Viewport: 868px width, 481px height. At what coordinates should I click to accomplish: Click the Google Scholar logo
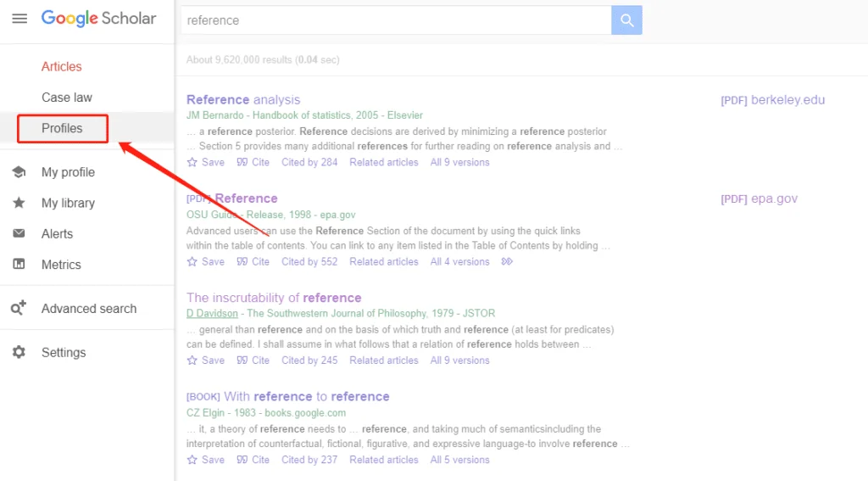pyautogui.click(x=98, y=19)
